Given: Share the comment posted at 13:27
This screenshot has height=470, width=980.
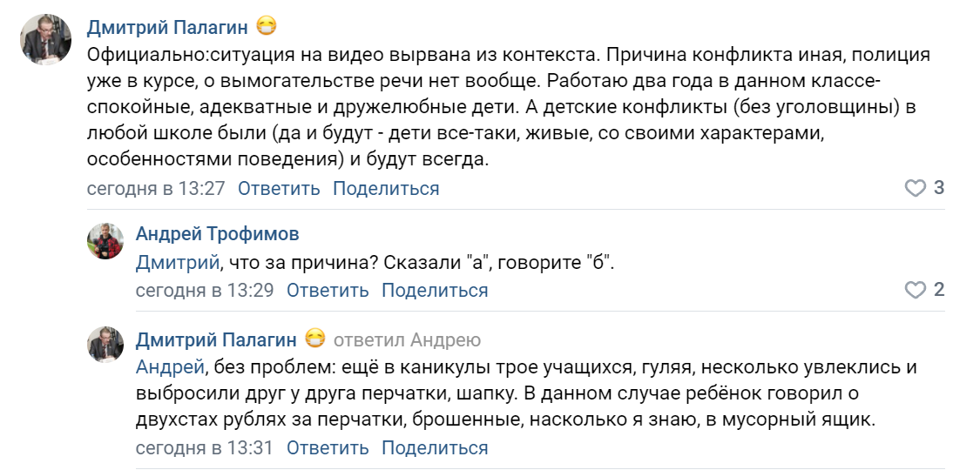Looking at the screenshot, I should (x=386, y=189).
